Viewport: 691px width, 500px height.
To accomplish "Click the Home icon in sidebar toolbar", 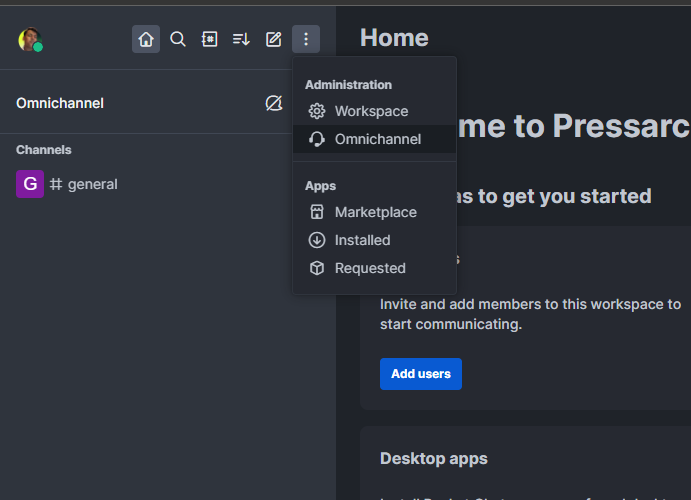I will click(x=146, y=39).
